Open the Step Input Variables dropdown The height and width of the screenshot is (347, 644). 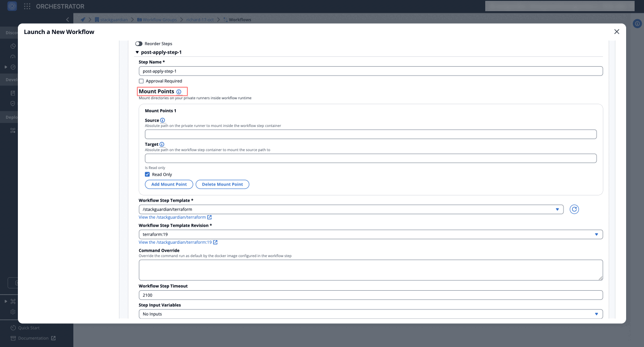pyautogui.click(x=596, y=314)
